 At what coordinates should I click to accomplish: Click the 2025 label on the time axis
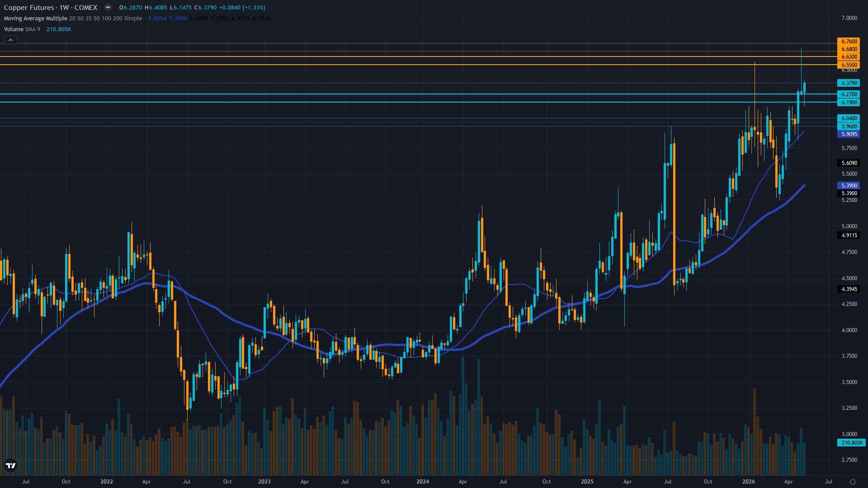[587, 482]
